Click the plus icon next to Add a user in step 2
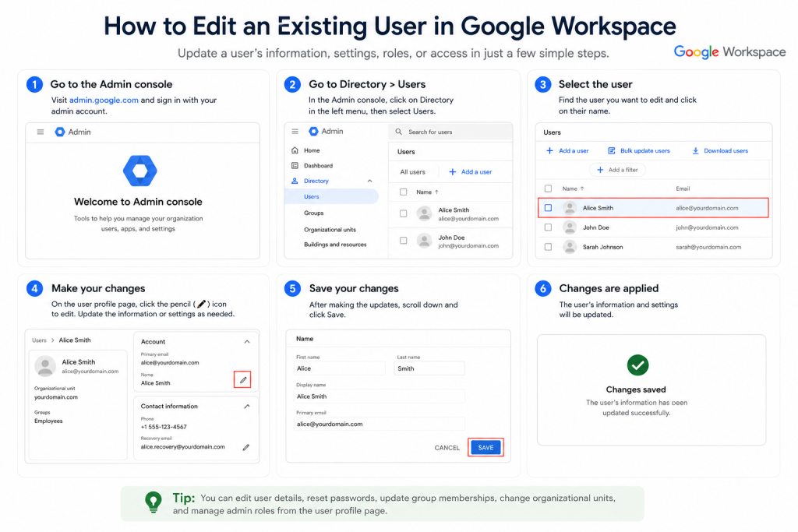 [x=453, y=172]
